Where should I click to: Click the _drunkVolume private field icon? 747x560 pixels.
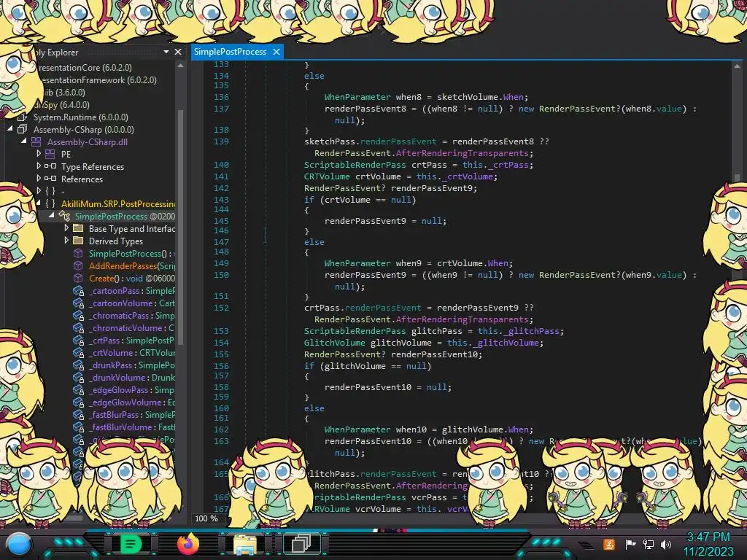[79, 377]
